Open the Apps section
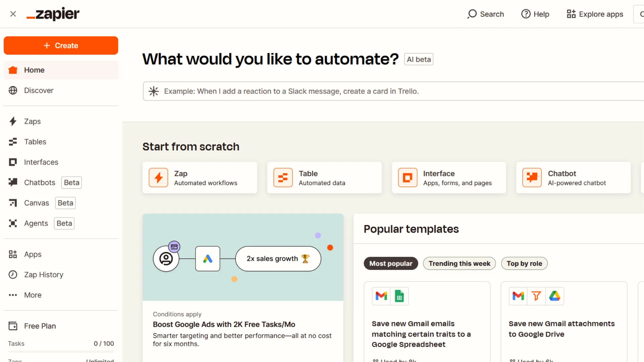Viewport: 644px width, 362px height. coord(33,254)
